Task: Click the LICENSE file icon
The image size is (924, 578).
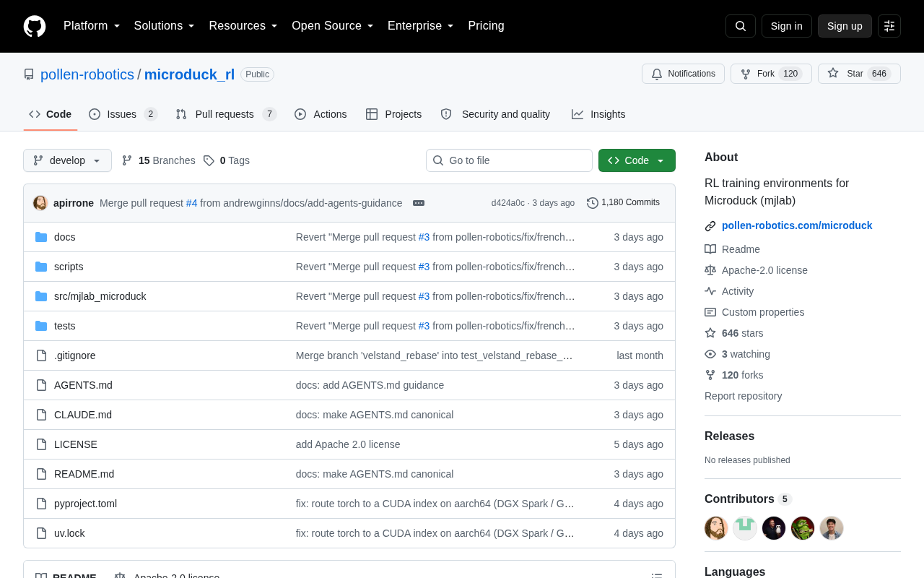Action: click(41, 444)
